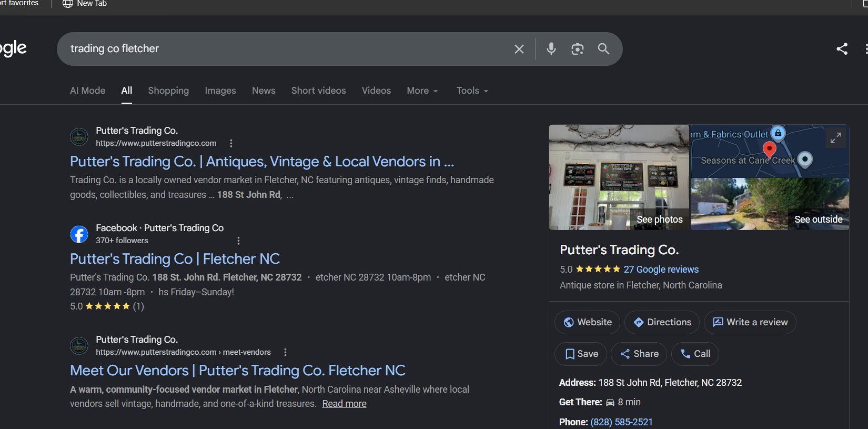Image resolution: width=868 pixels, height=429 pixels.
Task: Click the Putter's Trading Co. panel title
Action: click(619, 250)
